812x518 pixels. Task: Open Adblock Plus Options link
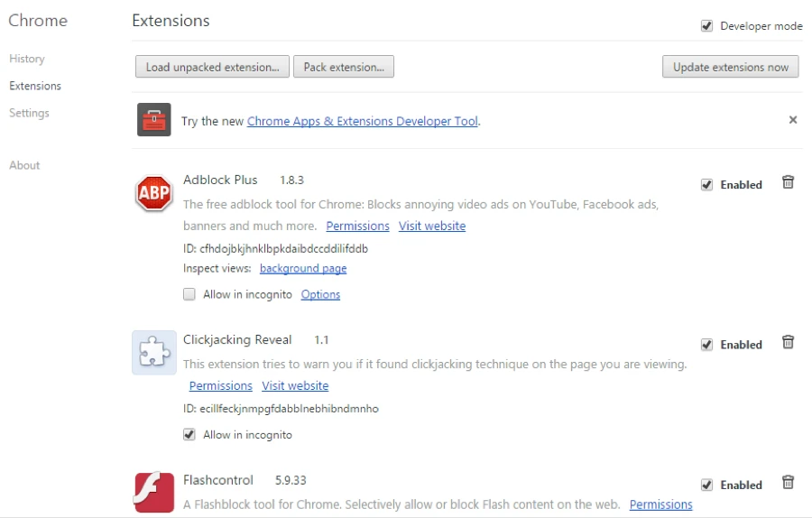tap(320, 294)
